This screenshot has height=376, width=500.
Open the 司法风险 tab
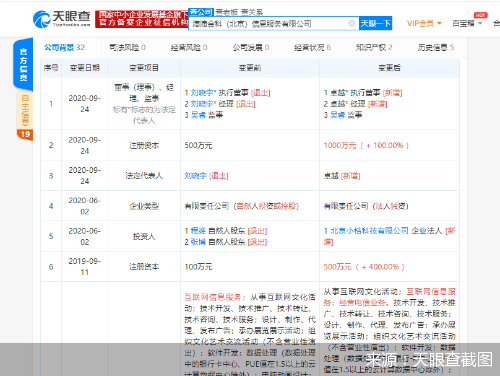(127, 47)
